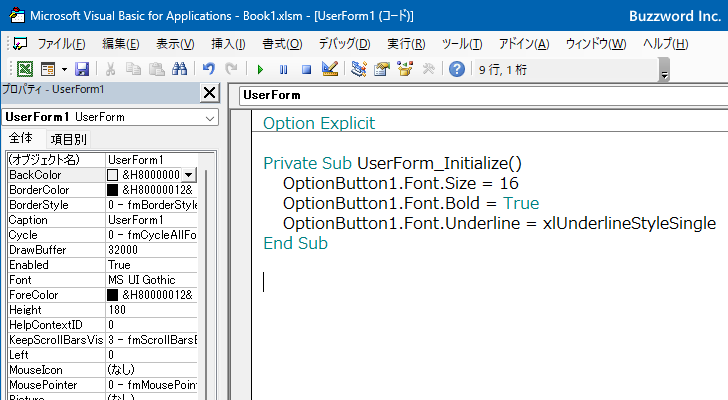Viewport: 728px width, 400px height.
Task: Select the MouseIcon property row
Action: point(102,370)
